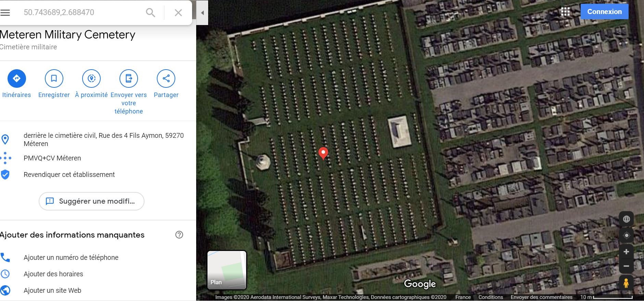644x301 pixels.
Task: Click the show my location button
Action: click(x=626, y=236)
